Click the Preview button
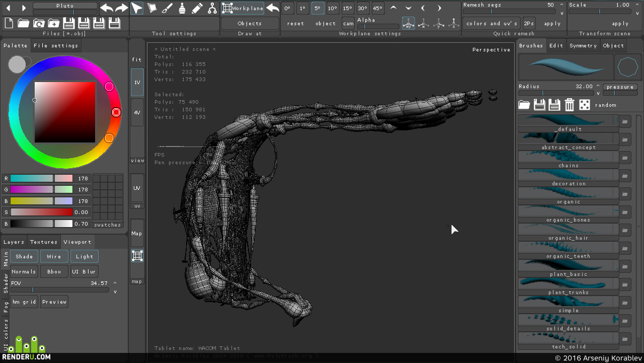Viewport: 644px width, 363px height. coord(54,302)
